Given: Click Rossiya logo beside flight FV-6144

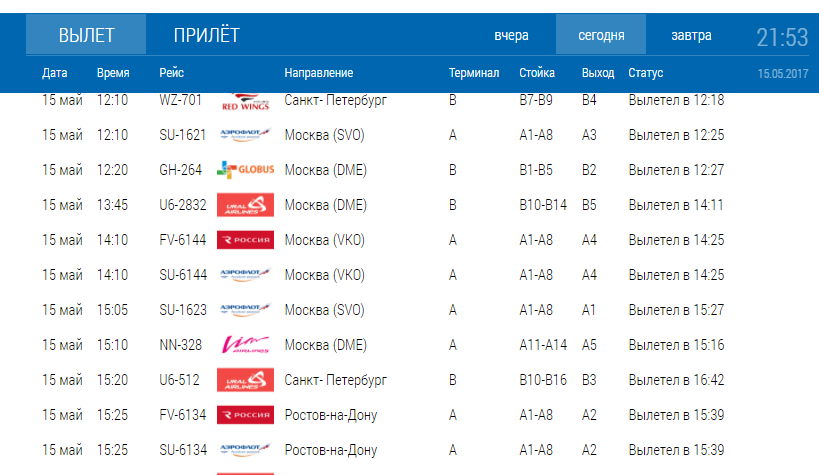Looking at the screenshot, I should coord(244,240).
